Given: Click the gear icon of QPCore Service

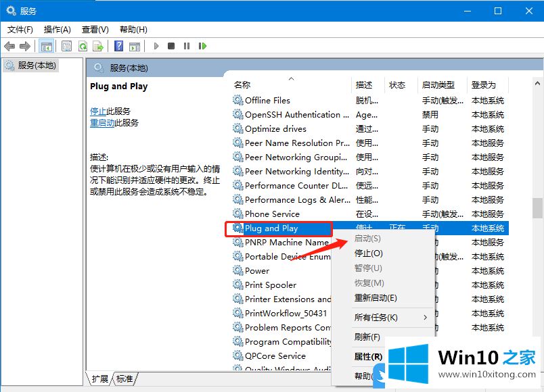Looking at the screenshot, I should pos(238,356).
